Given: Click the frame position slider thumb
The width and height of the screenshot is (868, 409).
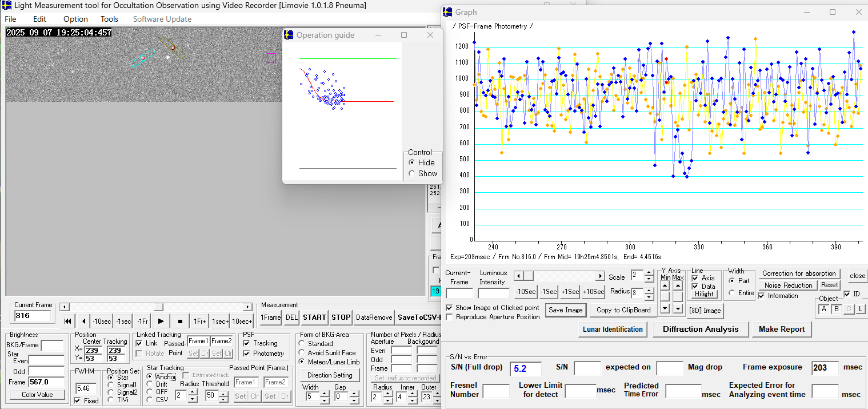Looking at the screenshot, I should (158, 307).
